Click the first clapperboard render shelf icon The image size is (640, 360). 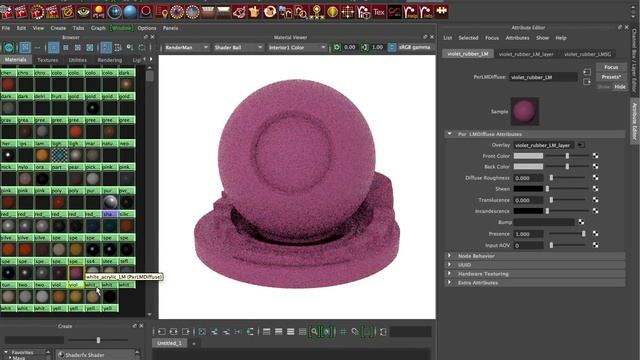point(7,12)
